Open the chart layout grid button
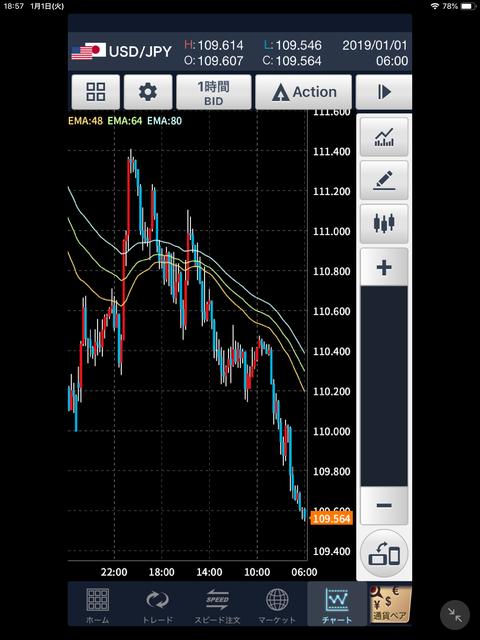The width and height of the screenshot is (480, 640). click(x=96, y=92)
